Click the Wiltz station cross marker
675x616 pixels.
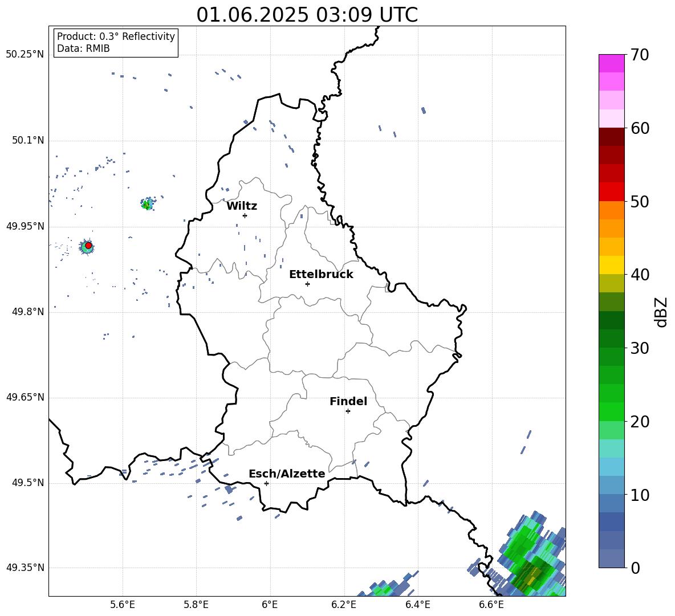click(x=245, y=215)
